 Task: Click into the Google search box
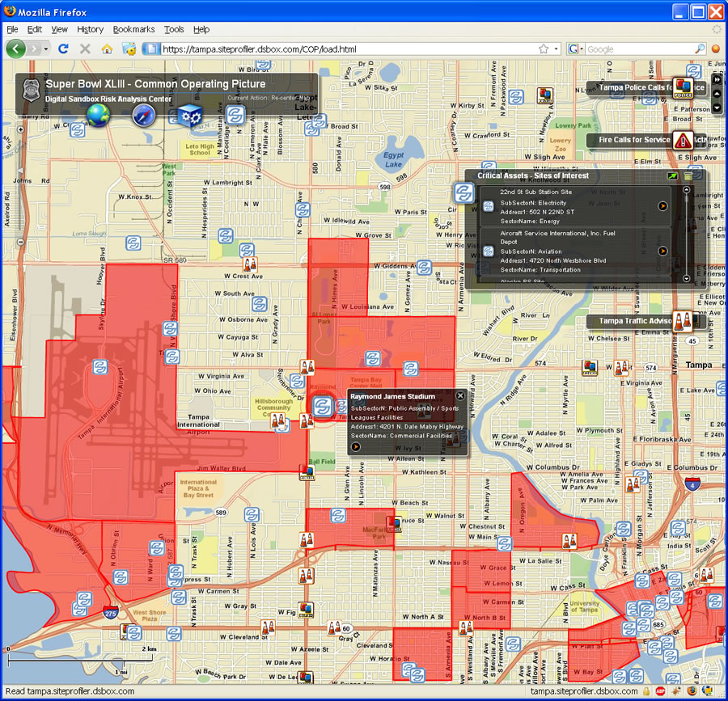pyautogui.click(x=640, y=49)
